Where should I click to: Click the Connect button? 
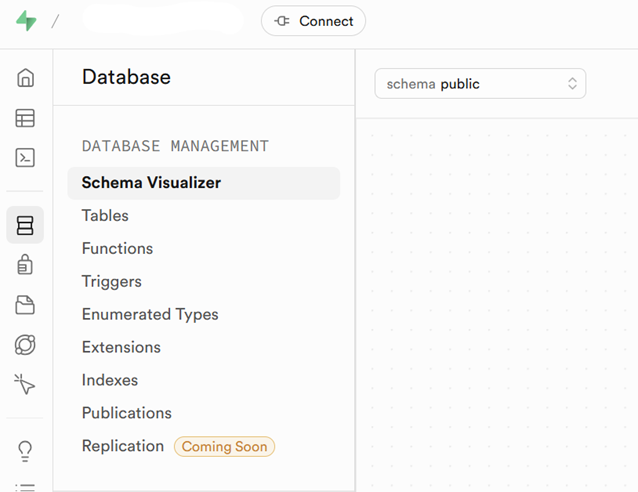[x=313, y=21]
